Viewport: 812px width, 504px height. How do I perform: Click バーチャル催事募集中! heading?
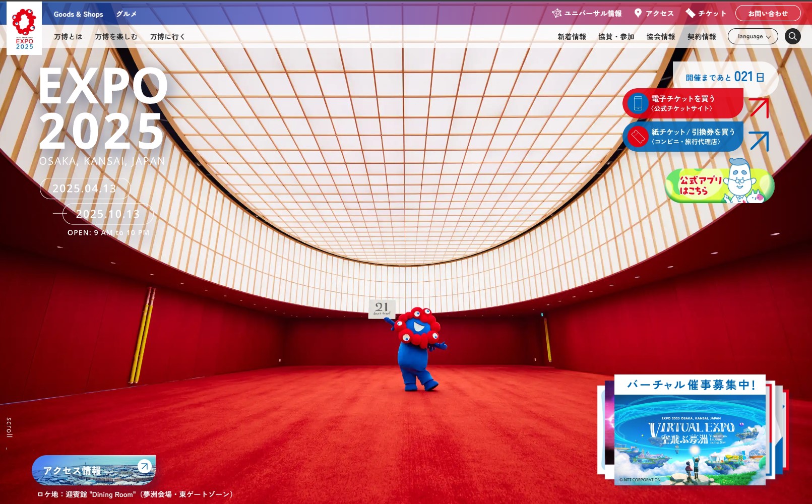point(691,385)
